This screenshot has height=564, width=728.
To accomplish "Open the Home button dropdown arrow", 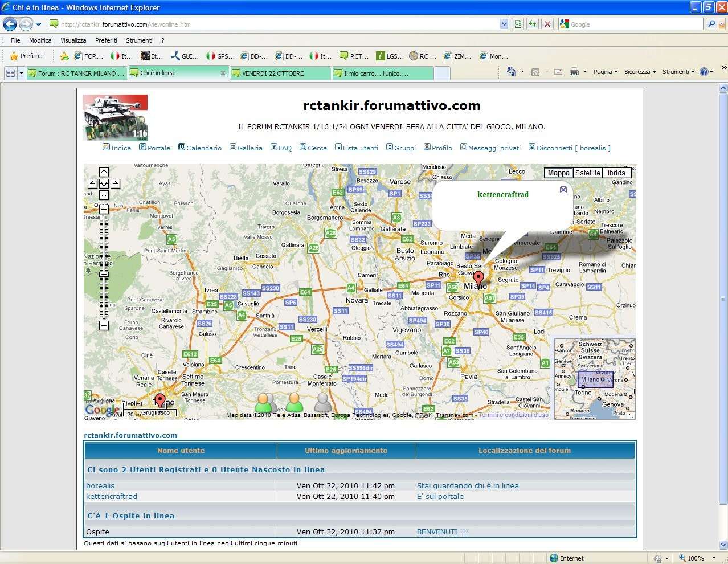I will [522, 72].
